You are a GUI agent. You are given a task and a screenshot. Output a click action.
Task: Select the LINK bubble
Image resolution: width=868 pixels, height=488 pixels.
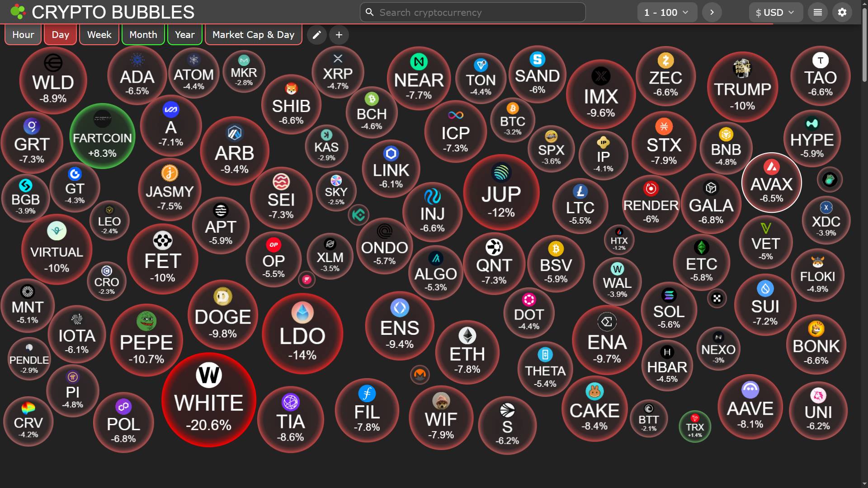tap(391, 169)
